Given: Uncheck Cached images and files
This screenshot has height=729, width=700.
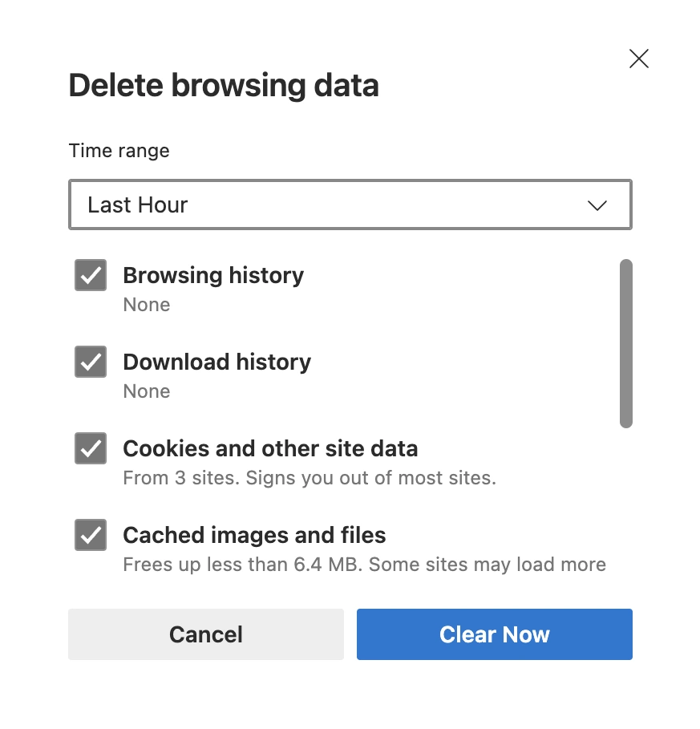Looking at the screenshot, I should click(x=90, y=535).
